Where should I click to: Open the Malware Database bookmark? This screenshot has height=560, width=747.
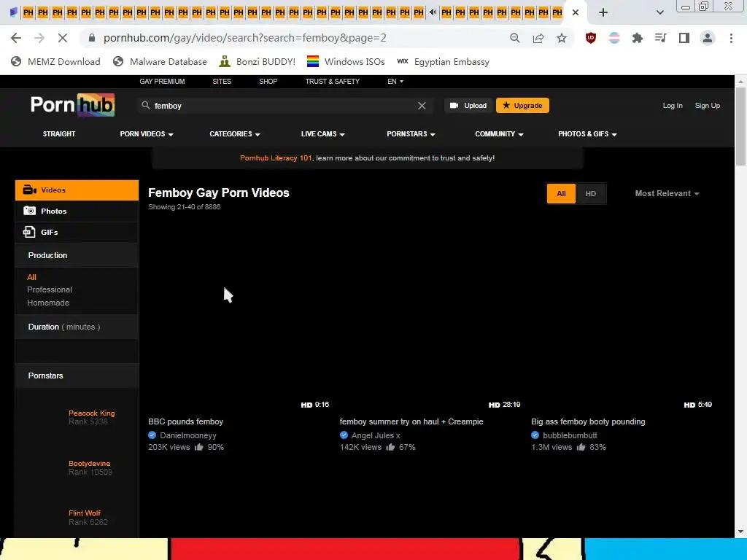click(160, 61)
